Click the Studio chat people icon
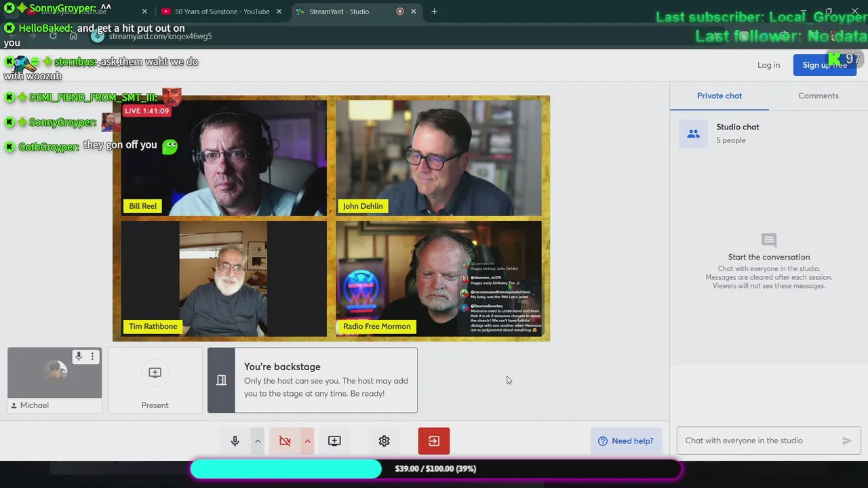This screenshot has height=488, width=868. point(693,134)
